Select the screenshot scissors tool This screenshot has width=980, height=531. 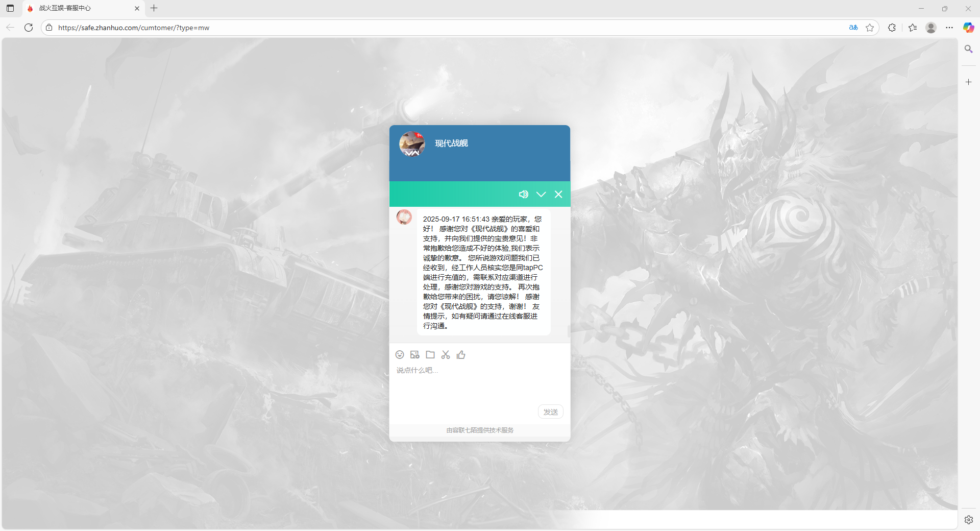[446, 354]
